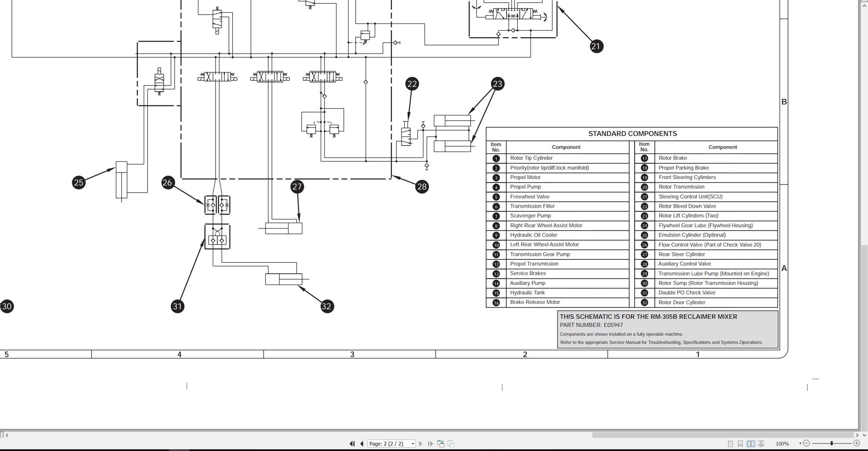Click 'Flow Control Valve (Part of Check Valve 20)'
The width and height of the screenshot is (868, 451).
[710, 245]
